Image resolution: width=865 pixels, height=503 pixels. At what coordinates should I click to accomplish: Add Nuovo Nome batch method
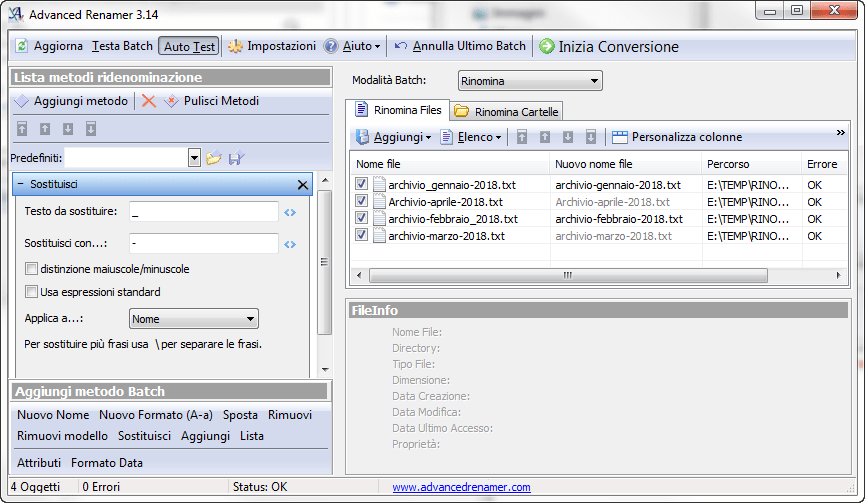click(53, 415)
